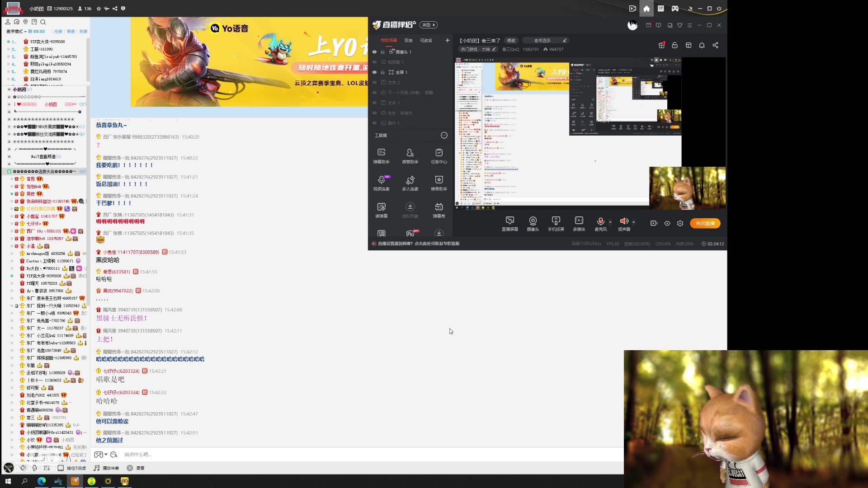Expand microphone options arrow next to 麦克风
The width and height of the screenshot is (868, 488).
tap(610, 222)
